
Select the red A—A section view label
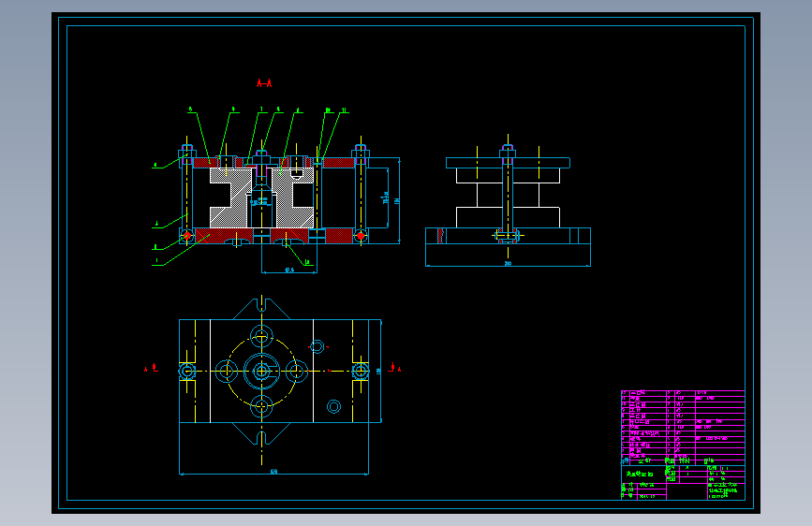(x=264, y=83)
